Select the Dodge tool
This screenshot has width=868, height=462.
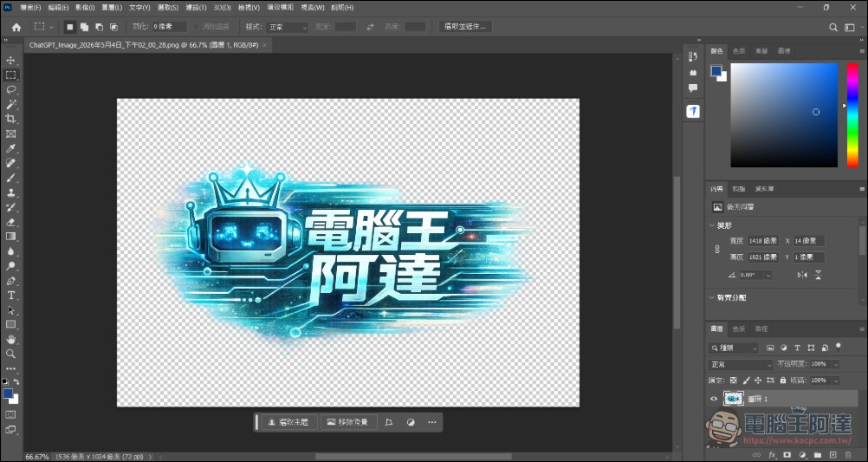pos(10,266)
